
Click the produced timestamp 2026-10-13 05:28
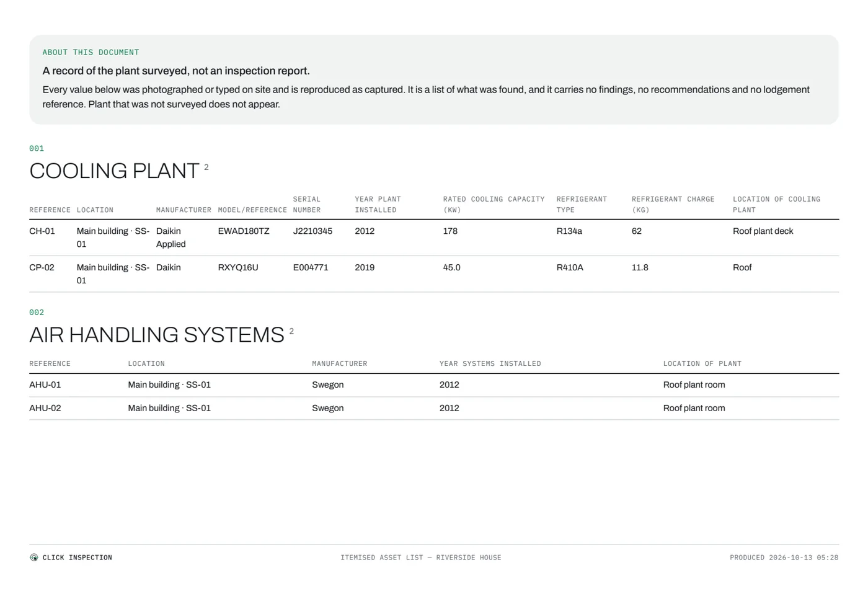click(784, 558)
